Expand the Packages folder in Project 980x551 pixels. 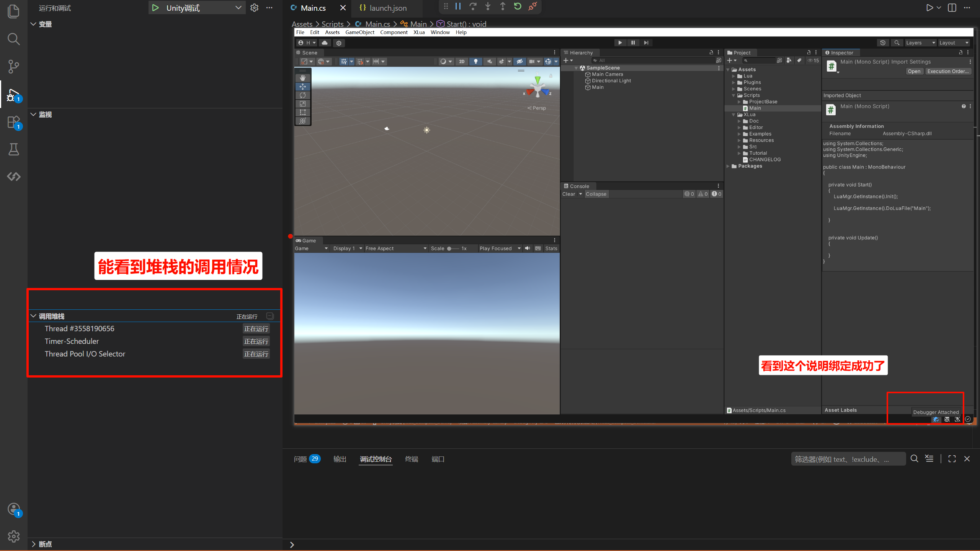click(x=728, y=166)
